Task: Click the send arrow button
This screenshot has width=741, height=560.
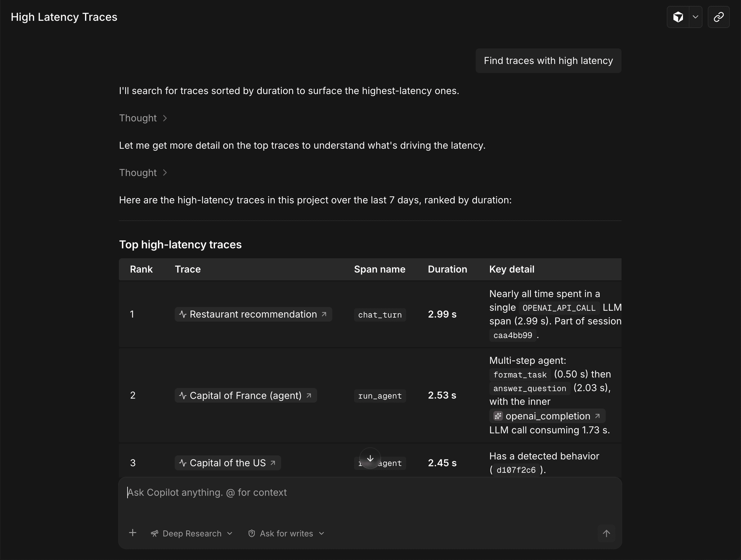Action: pos(606,533)
